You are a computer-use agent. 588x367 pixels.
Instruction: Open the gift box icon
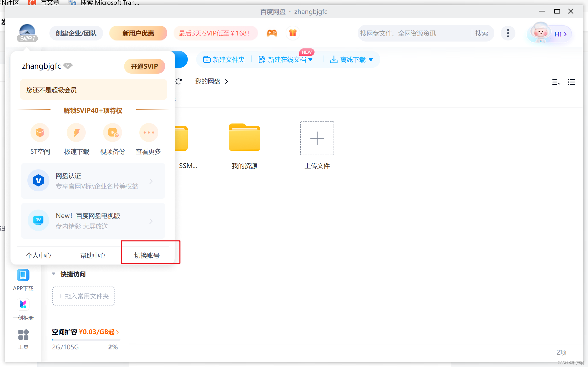tap(293, 33)
